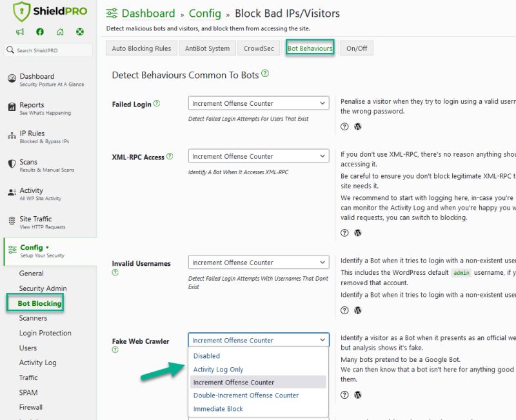Open SPAM config section
The image size is (516, 420).
(x=28, y=392)
